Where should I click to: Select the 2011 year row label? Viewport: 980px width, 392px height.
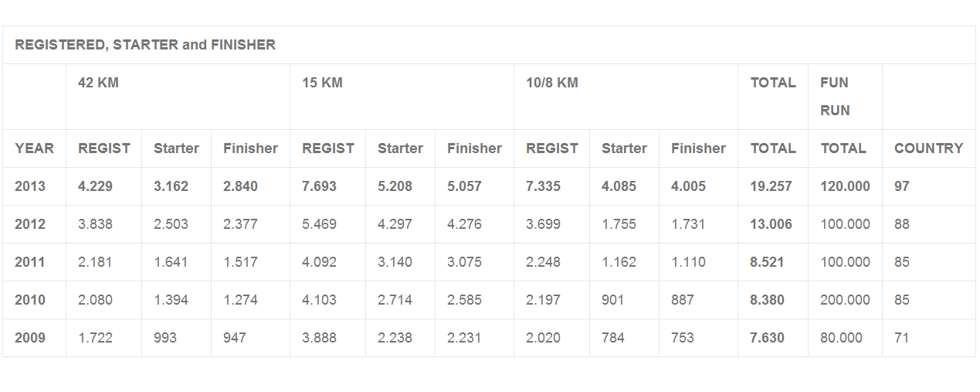click(x=30, y=262)
